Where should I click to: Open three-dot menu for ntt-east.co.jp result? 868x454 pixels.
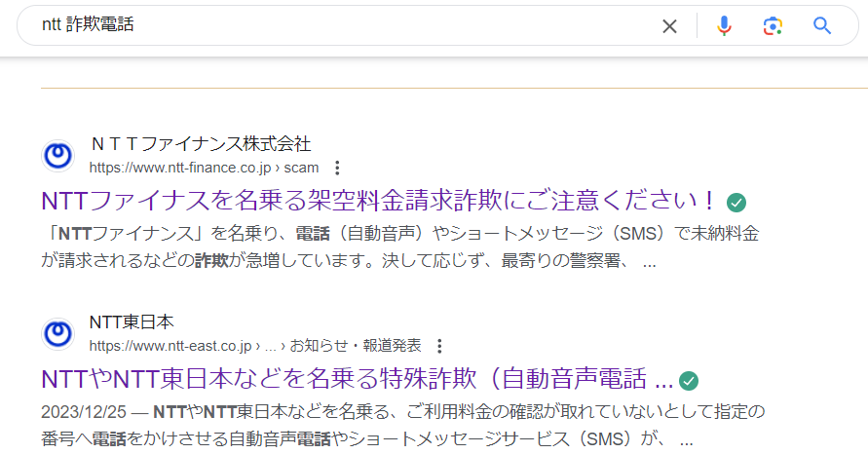pos(439,346)
